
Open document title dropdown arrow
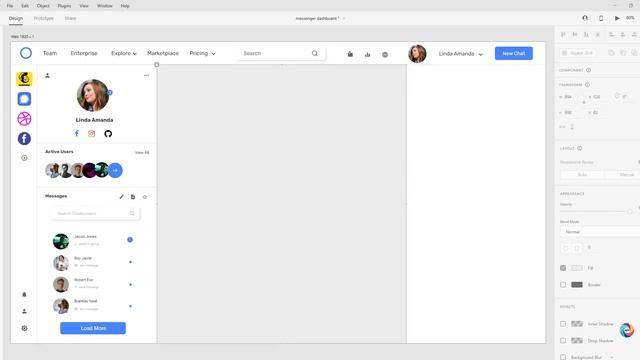[344, 18]
